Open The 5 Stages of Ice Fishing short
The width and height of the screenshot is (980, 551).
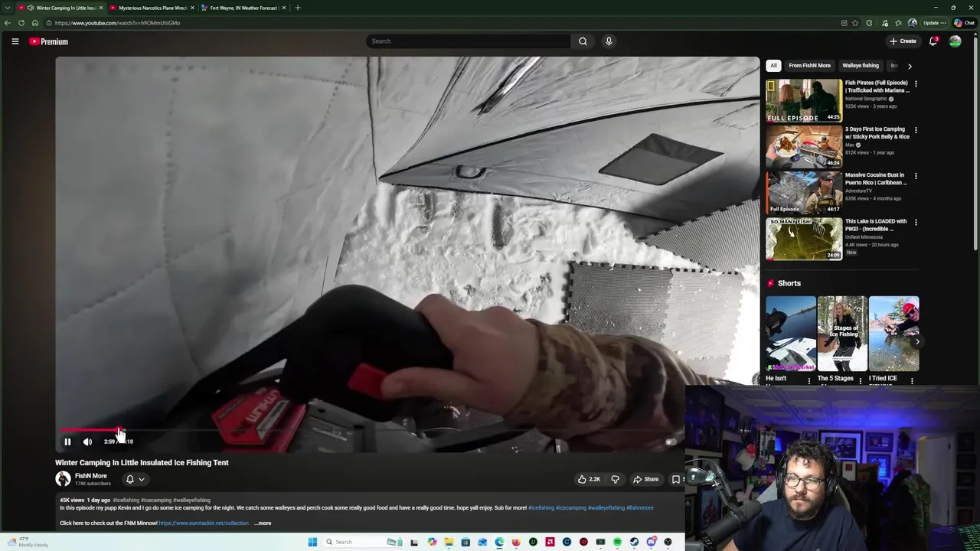click(842, 334)
